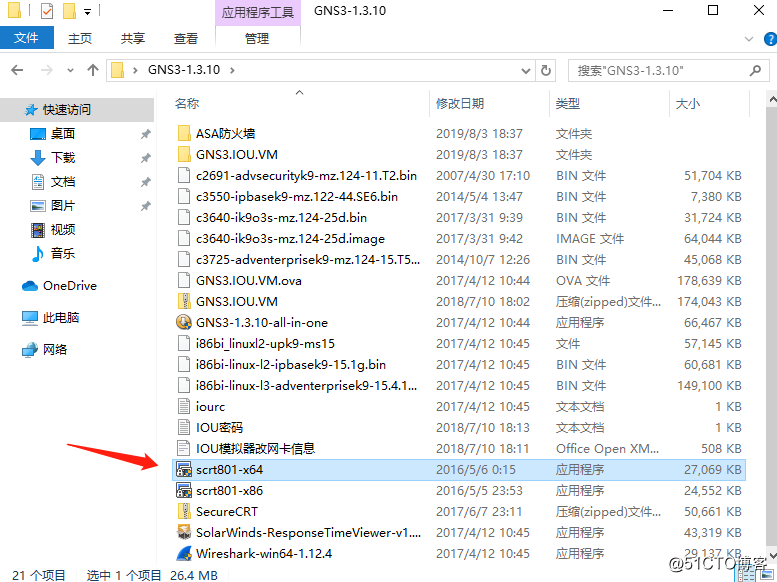Click the chevron before GNS3-1.3.10 breadcrumb
Viewport: 777px width, 582px height.
(x=135, y=70)
